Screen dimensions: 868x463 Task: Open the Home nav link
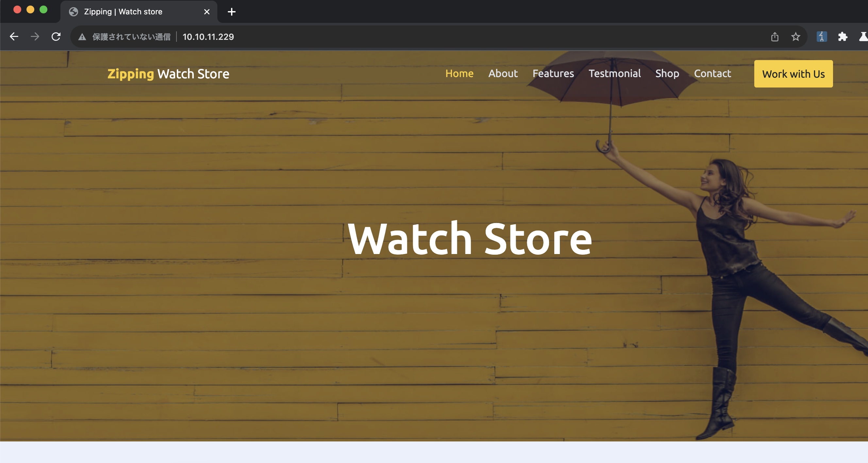click(x=459, y=73)
